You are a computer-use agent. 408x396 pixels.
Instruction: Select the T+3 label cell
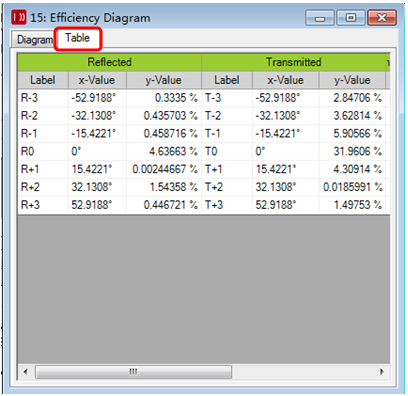click(x=227, y=205)
